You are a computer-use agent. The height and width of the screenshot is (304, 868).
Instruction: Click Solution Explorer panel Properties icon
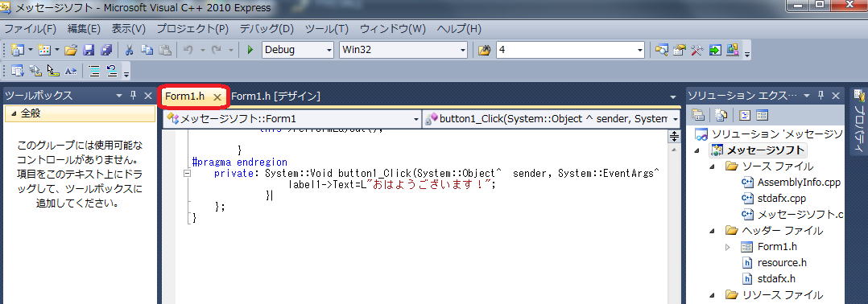coord(698,116)
